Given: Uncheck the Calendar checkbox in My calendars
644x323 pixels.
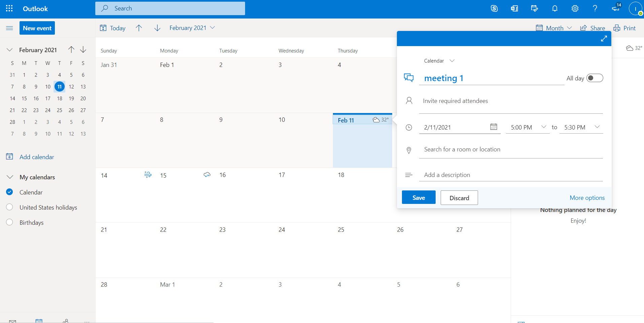Looking at the screenshot, I should click(9, 192).
